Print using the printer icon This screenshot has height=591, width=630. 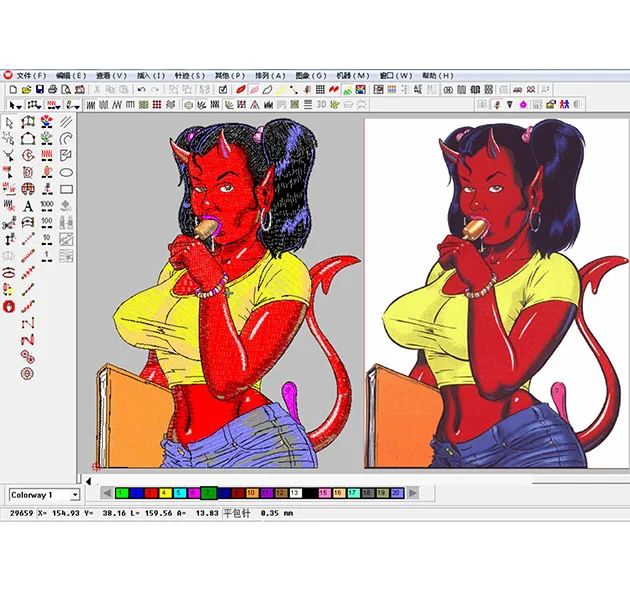tap(52, 90)
